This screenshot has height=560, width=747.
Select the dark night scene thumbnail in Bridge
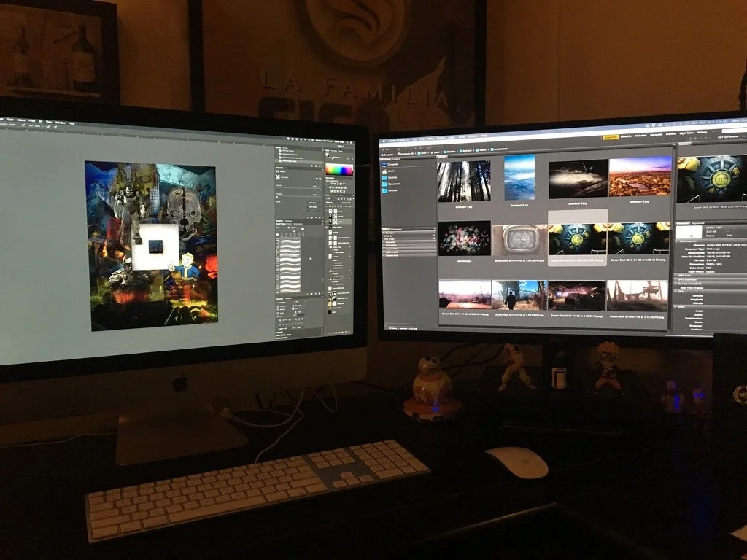click(x=576, y=295)
